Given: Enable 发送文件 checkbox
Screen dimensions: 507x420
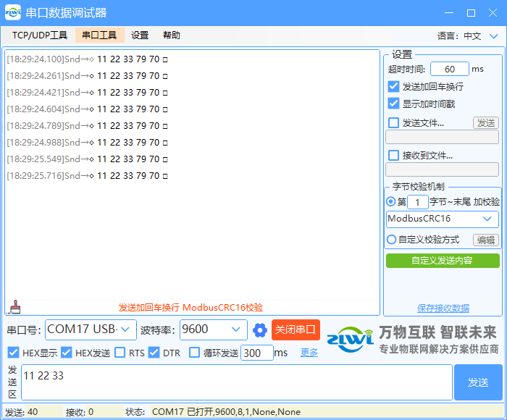Looking at the screenshot, I should pos(393,123).
